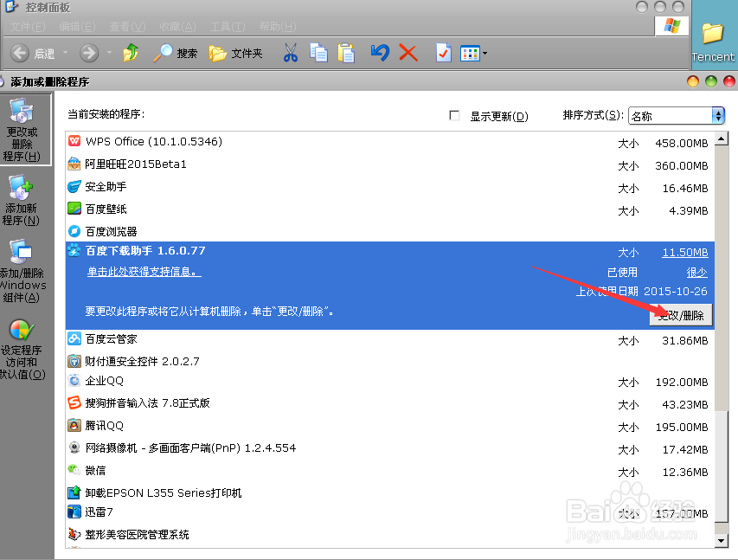Click the red Delete X icon

click(x=408, y=52)
